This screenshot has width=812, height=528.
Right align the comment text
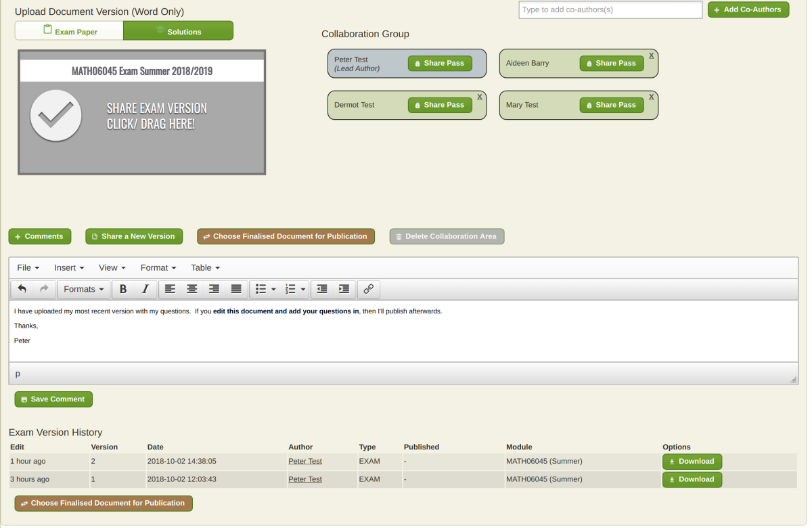(214, 289)
